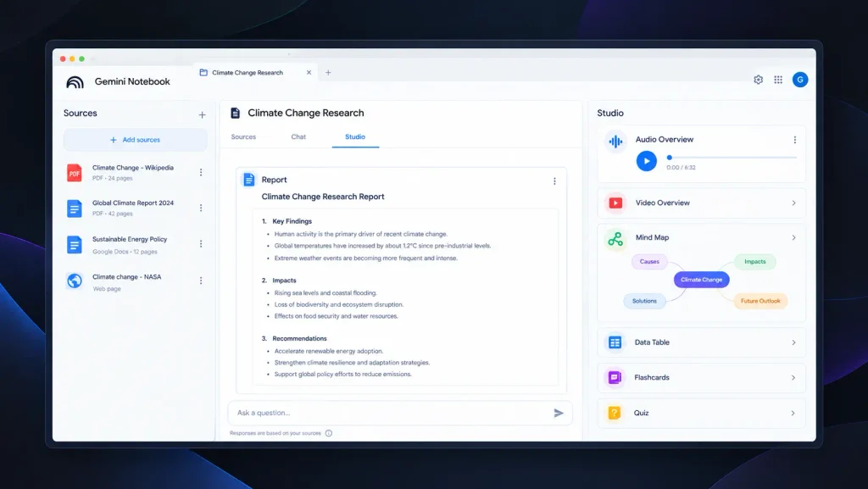Select the Future Outlook mind map node
This screenshot has height=489, width=868.
pyautogui.click(x=760, y=301)
